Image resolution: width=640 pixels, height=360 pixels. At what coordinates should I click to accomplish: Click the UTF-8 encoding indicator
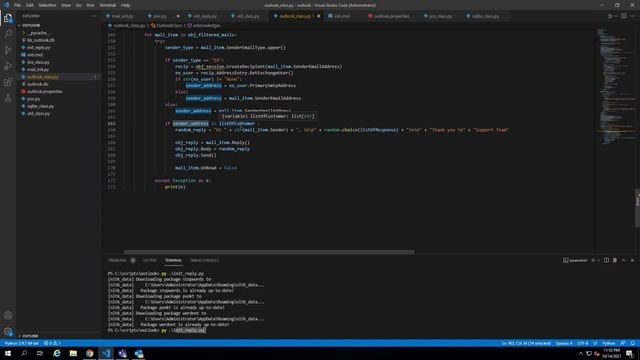point(582,343)
